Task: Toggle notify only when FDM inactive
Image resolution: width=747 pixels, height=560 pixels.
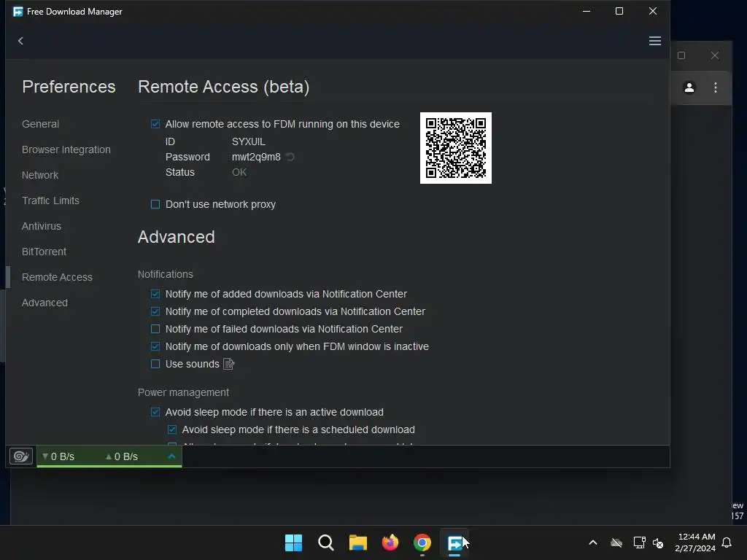Action: [155, 346]
